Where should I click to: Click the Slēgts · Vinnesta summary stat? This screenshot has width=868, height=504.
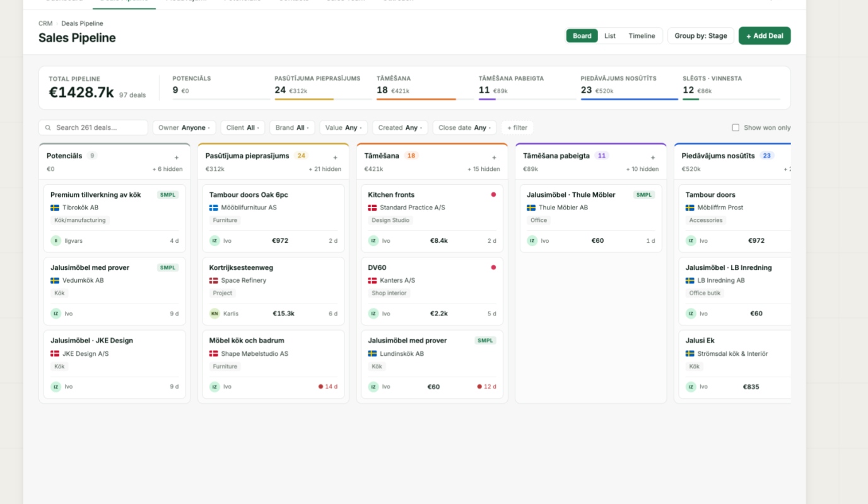click(x=732, y=86)
